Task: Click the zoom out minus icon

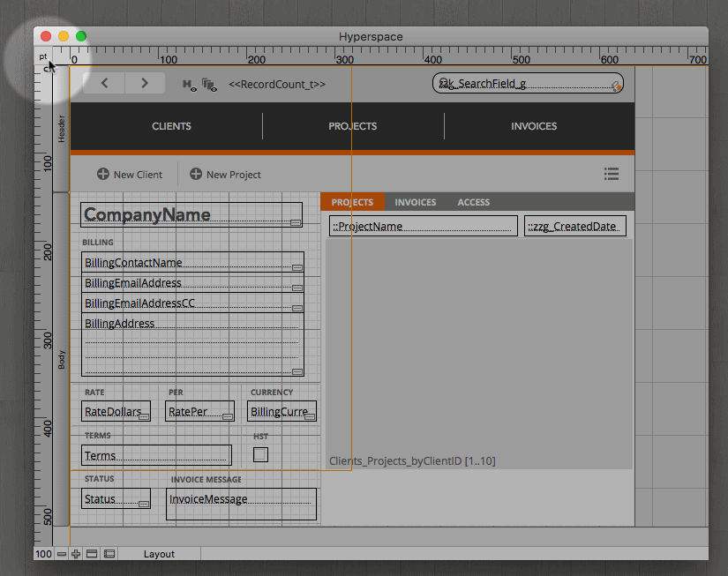Action: coord(62,554)
